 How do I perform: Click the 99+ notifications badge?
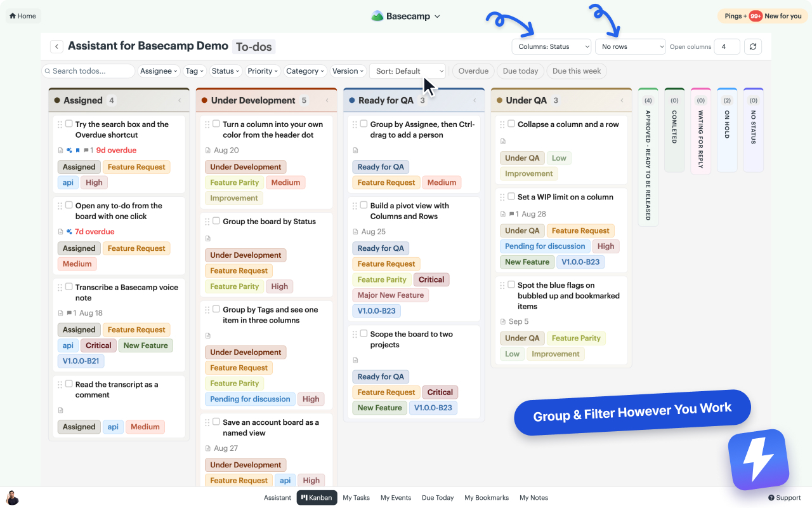point(756,16)
